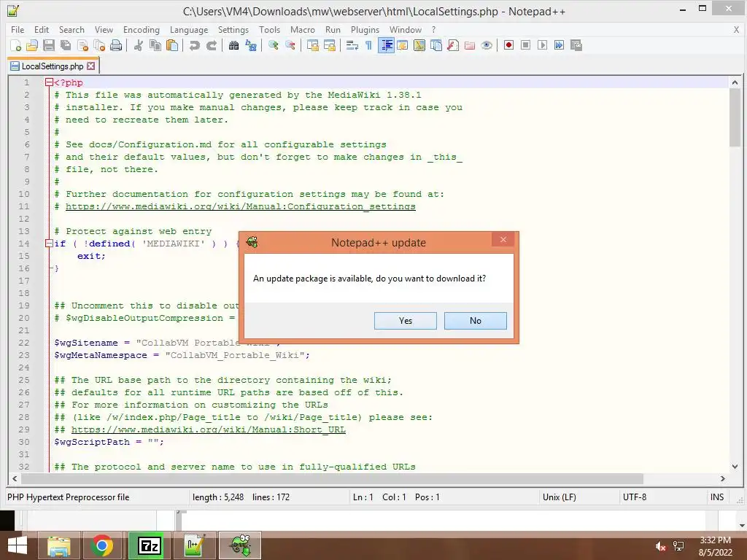Open Replace toolbar icon
Viewport: 747px width, 560px height.
tap(251, 45)
